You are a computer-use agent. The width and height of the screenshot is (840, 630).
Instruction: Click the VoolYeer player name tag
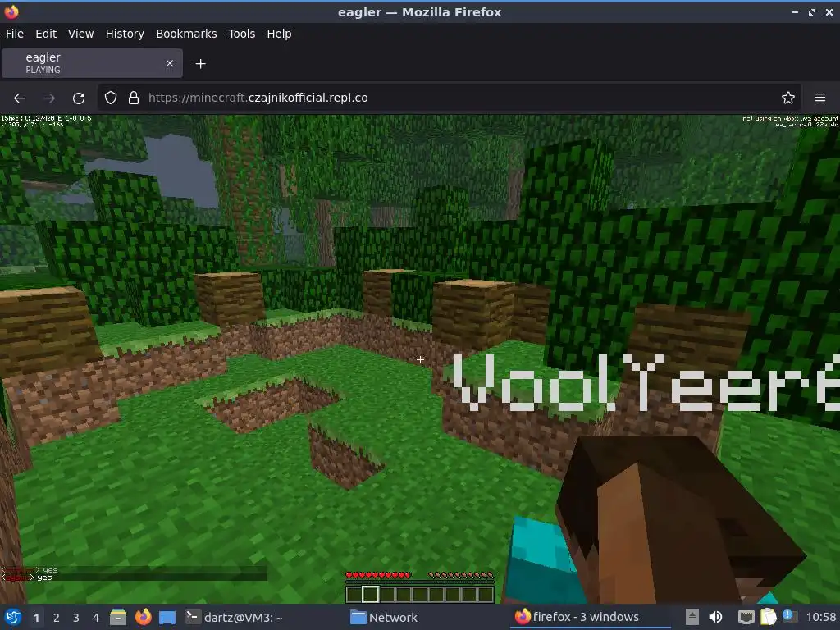pos(646,382)
